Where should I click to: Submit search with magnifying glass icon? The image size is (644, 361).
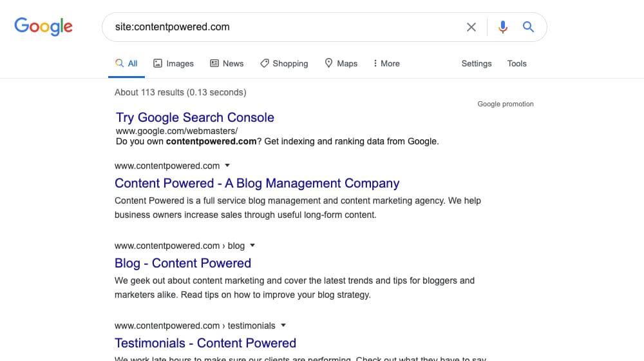click(528, 27)
